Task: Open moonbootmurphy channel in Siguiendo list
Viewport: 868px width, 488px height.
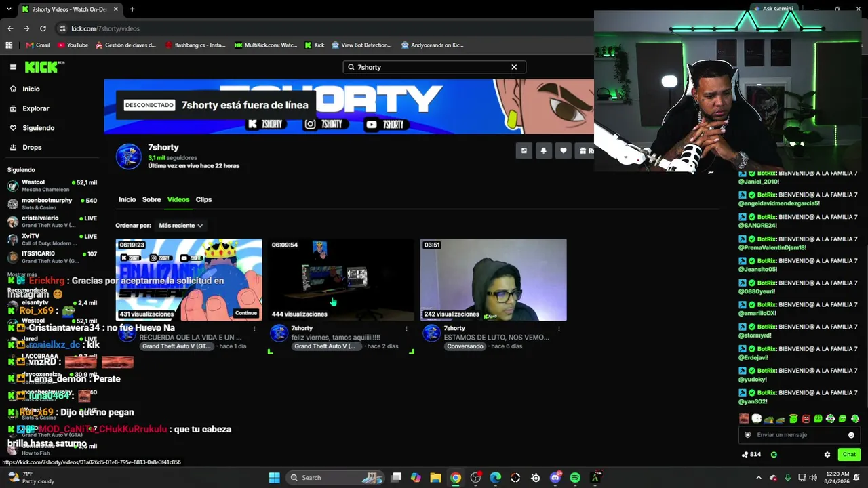Action: pyautogui.click(x=53, y=203)
